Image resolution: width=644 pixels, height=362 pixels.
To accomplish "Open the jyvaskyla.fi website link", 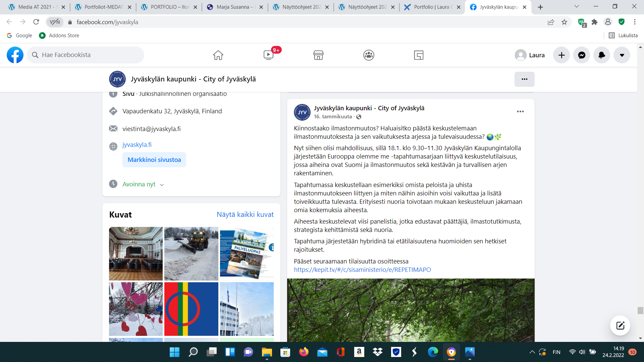I will [x=137, y=144].
